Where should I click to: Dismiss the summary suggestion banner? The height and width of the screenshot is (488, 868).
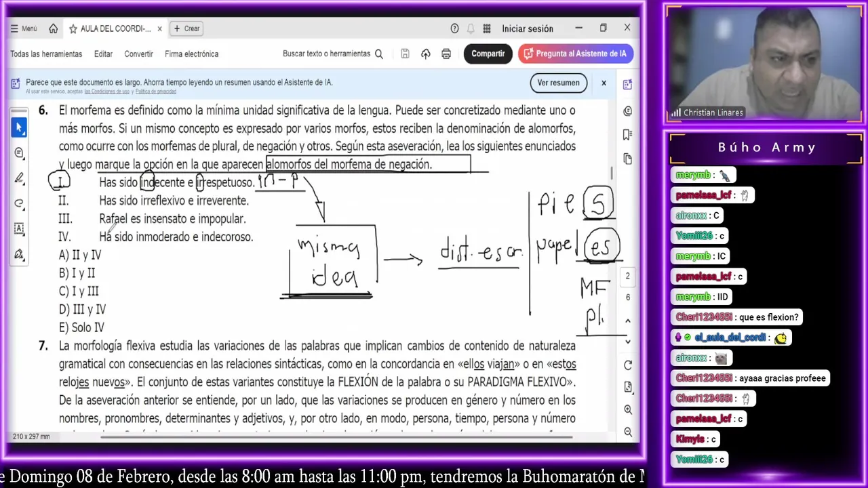coord(604,83)
